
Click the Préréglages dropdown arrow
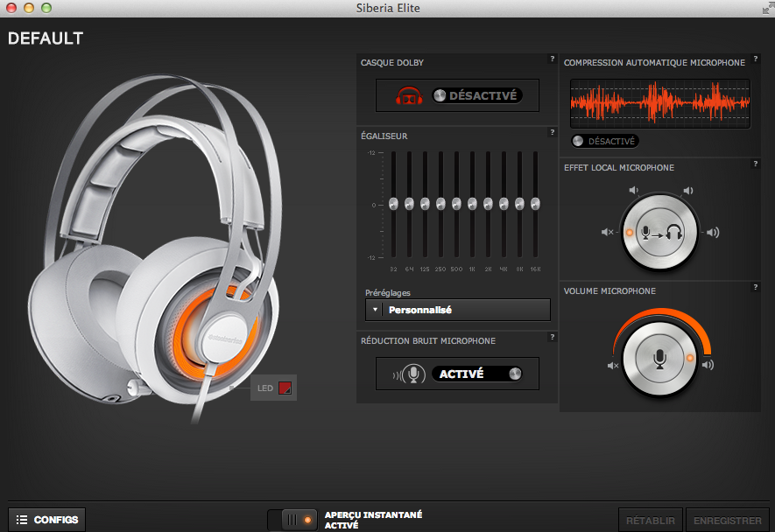point(375,310)
